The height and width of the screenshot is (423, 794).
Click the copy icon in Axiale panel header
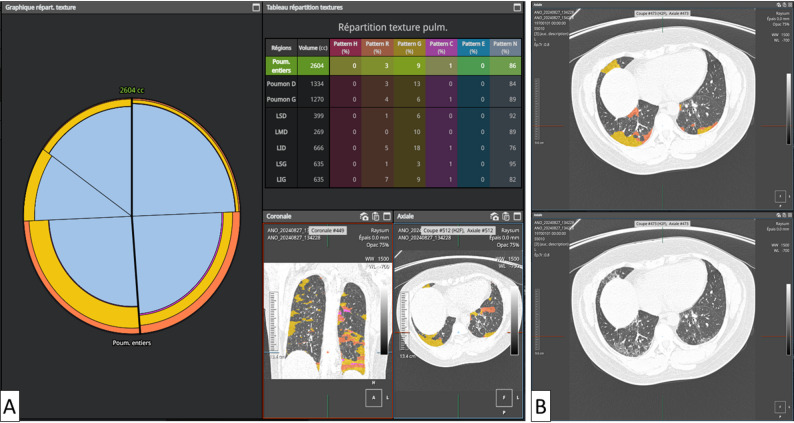[x=505, y=216]
